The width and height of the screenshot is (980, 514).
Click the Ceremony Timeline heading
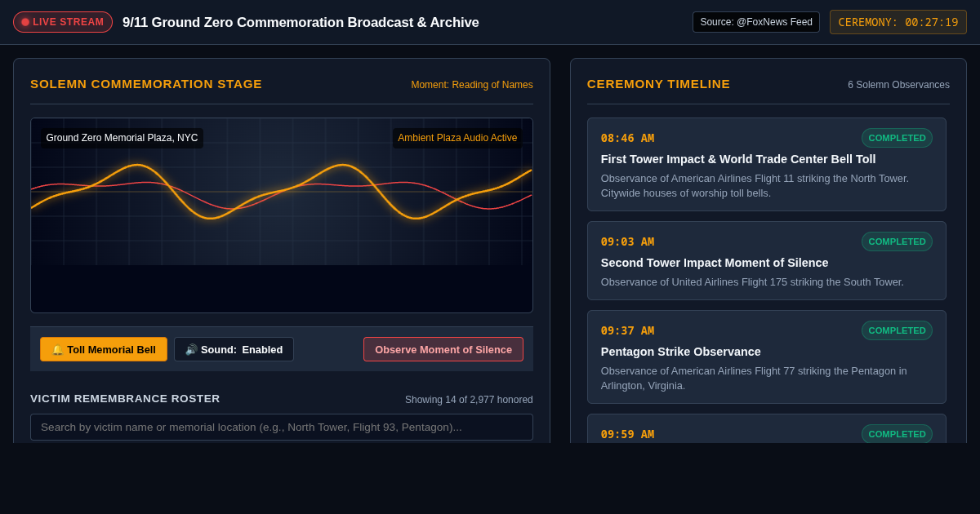pyautogui.click(x=658, y=84)
